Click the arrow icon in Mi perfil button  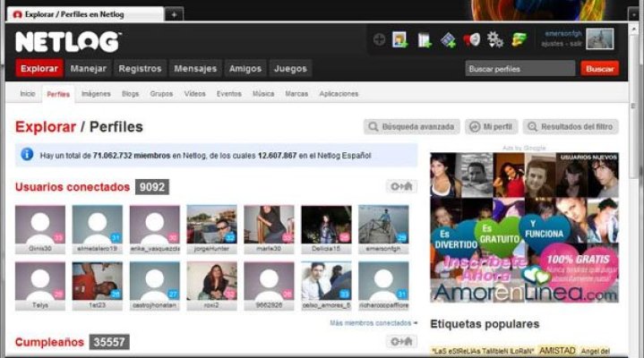click(475, 127)
